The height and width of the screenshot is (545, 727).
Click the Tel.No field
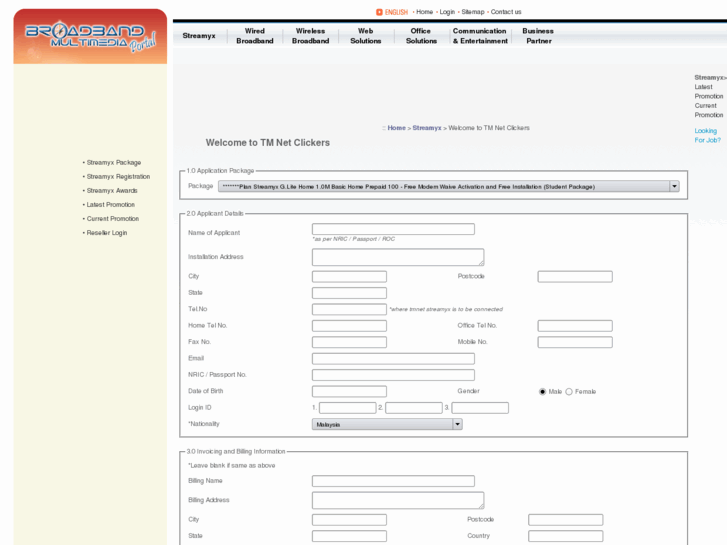pos(350,309)
